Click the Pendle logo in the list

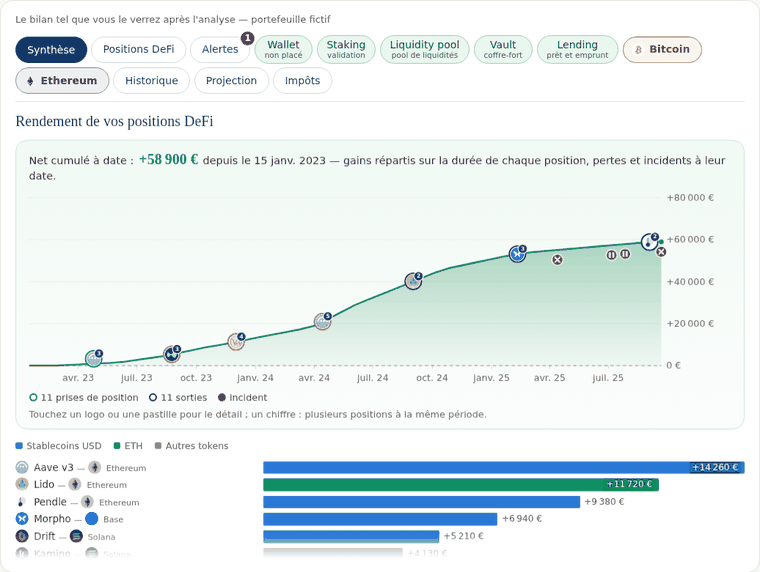click(x=22, y=502)
